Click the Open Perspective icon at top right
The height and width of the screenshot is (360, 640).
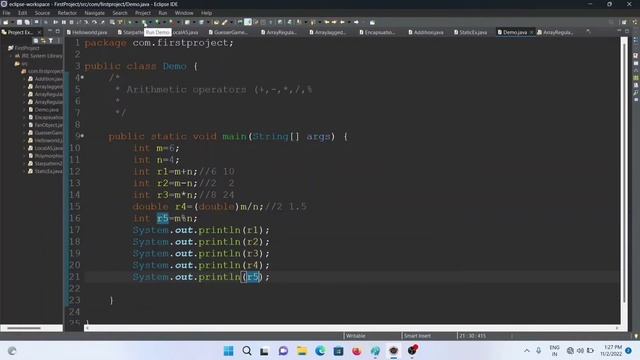tap(624, 22)
